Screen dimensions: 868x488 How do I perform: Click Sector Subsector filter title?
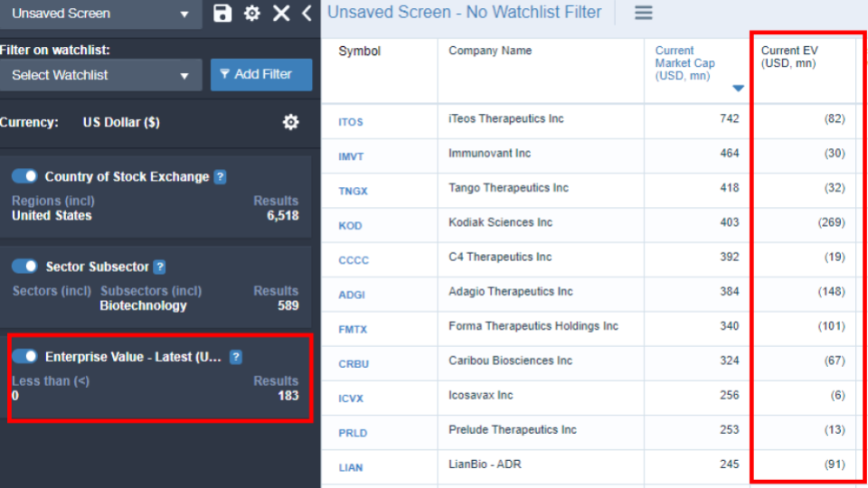pos(98,267)
